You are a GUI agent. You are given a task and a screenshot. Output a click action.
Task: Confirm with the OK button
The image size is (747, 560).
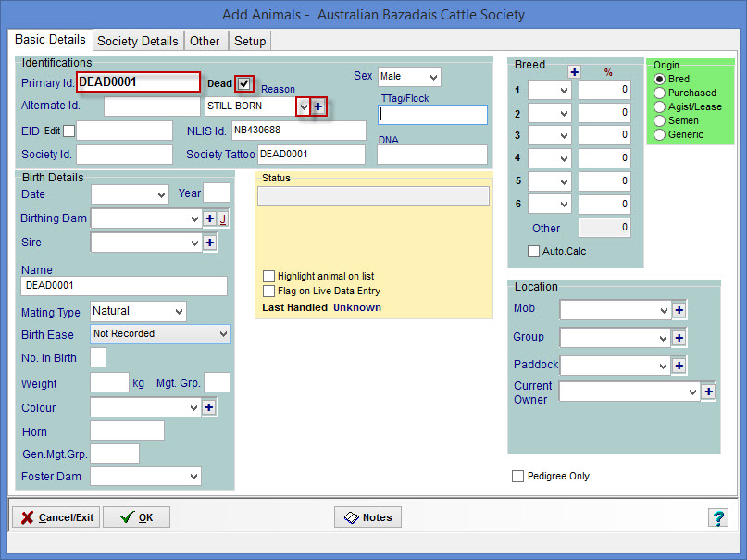click(x=137, y=517)
